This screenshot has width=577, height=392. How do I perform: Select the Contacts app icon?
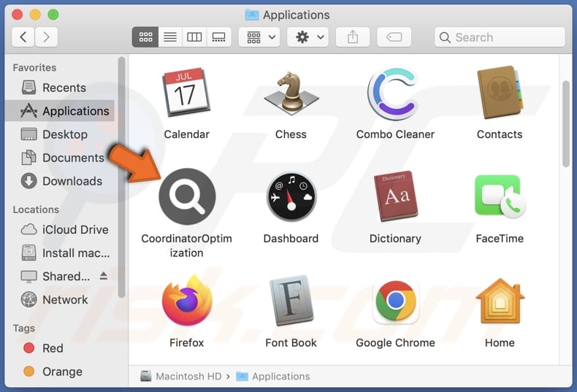[x=500, y=92]
